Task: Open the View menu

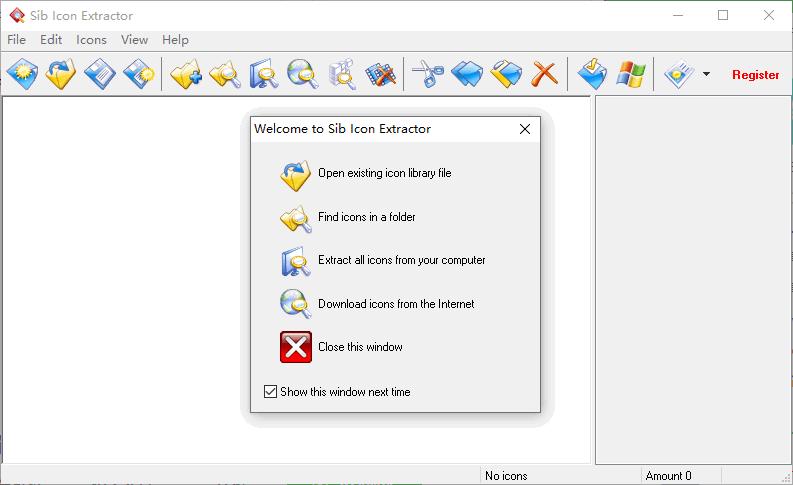Action: click(x=135, y=39)
